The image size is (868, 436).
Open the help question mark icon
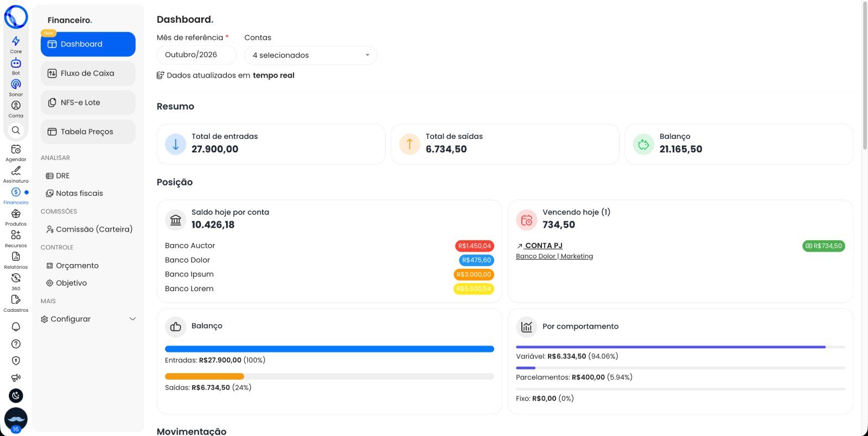pyautogui.click(x=16, y=344)
